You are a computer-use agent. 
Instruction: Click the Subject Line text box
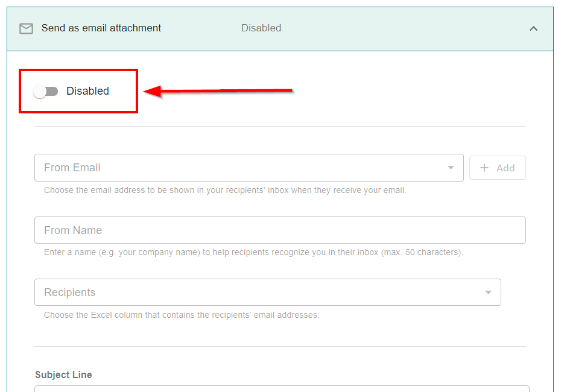point(282,388)
